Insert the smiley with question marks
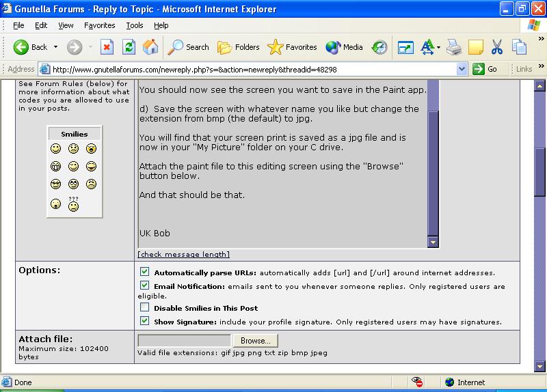The width and height of the screenshot is (547, 392). click(73, 204)
